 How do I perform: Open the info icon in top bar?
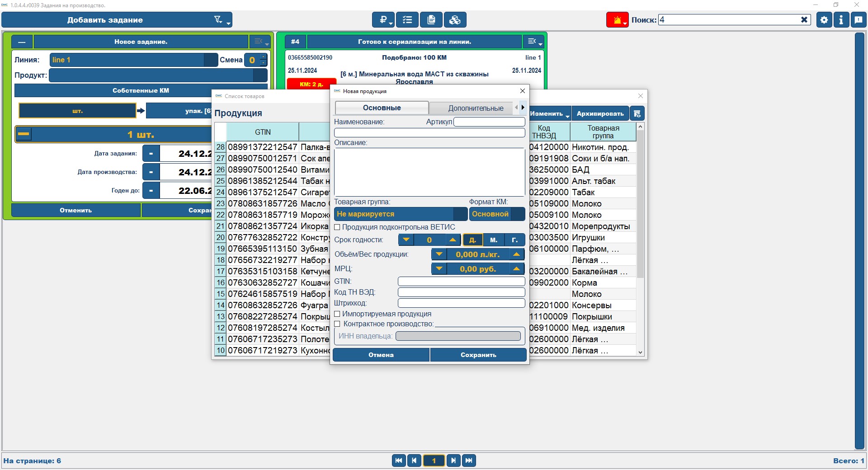coord(841,20)
